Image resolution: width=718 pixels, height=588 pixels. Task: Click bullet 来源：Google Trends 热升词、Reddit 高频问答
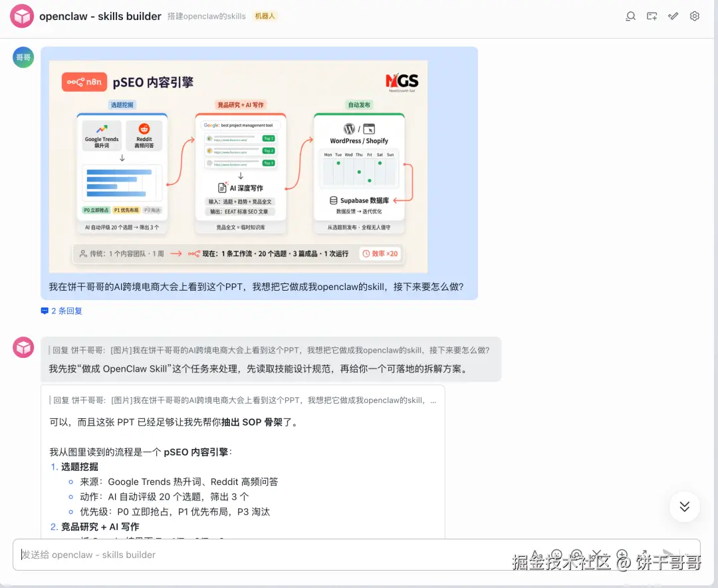(179, 482)
